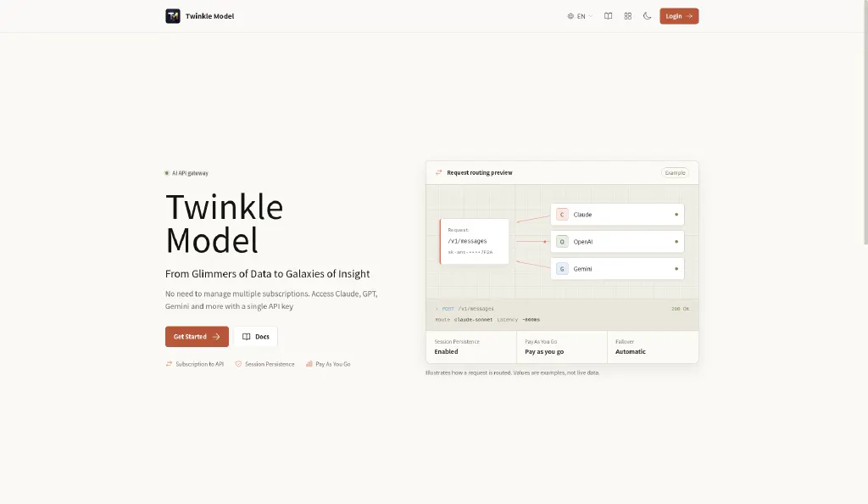Select the Gemini provider row
868x504 pixels.
pyautogui.click(x=617, y=269)
